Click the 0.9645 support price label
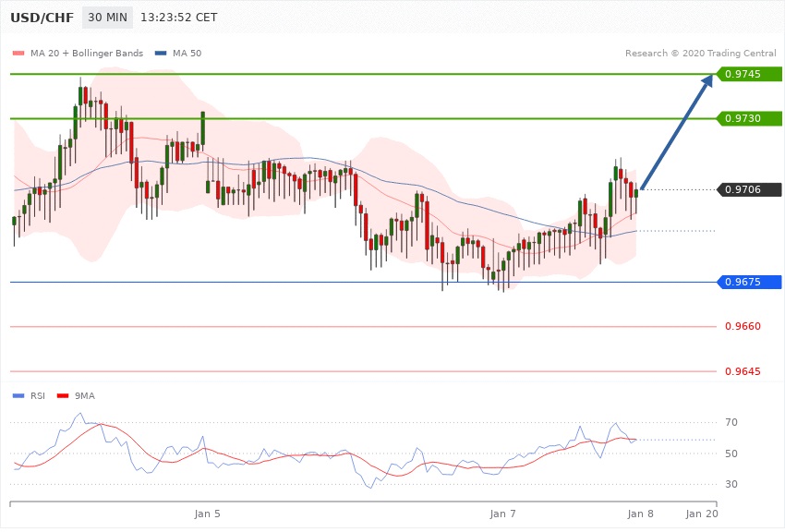The image size is (785, 532). point(743,371)
